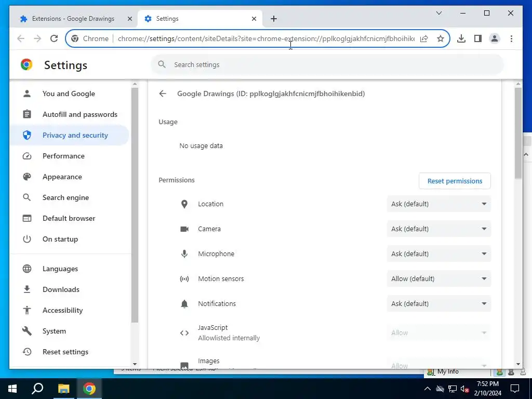Open File Explorer from taskbar
This screenshot has width=532, height=399.
63,389
